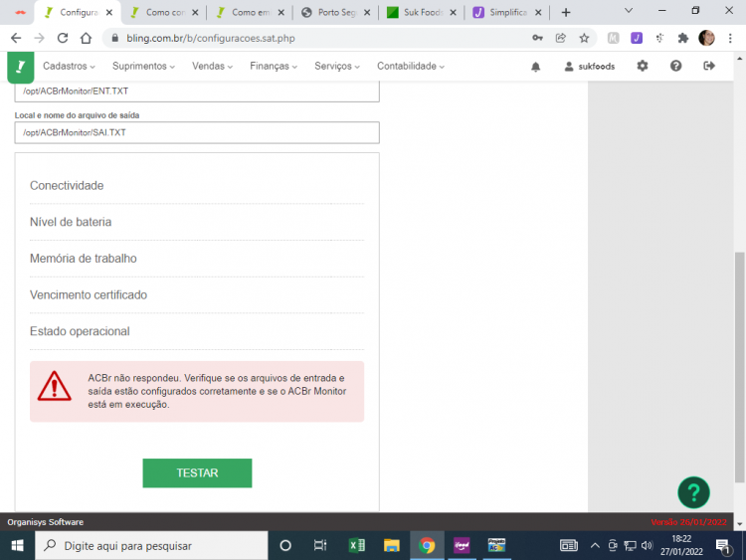Screen dimensions: 746x560
Task: Open the Windows Start menu
Action: click(17, 545)
